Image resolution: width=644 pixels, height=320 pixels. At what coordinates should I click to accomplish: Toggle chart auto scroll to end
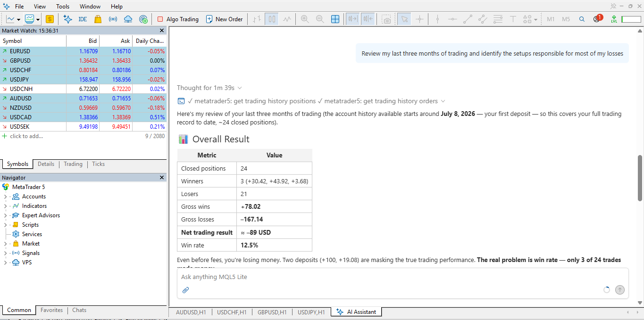352,19
